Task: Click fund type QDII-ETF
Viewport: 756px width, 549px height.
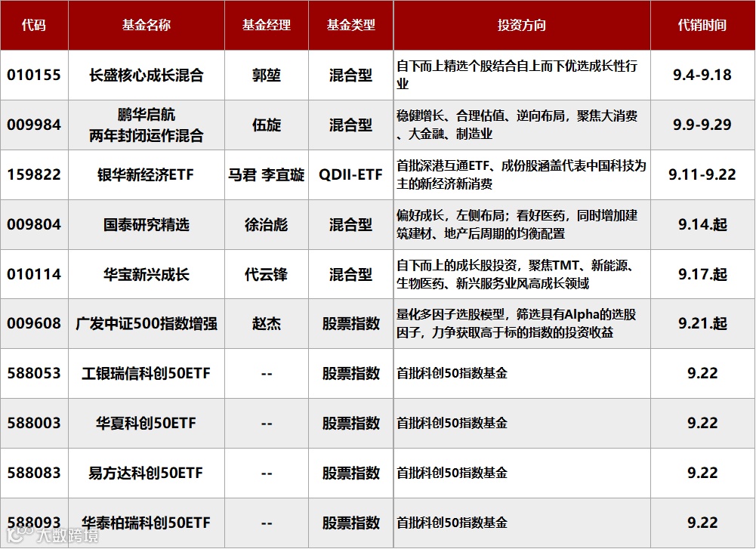Action: tap(350, 174)
